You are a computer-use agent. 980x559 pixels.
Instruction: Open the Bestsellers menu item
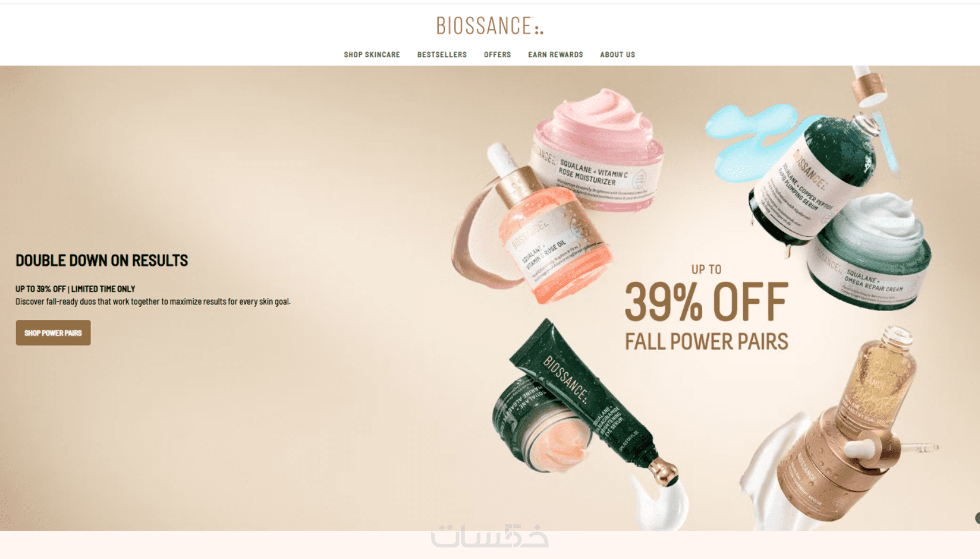pyautogui.click(x=442, y=55)
